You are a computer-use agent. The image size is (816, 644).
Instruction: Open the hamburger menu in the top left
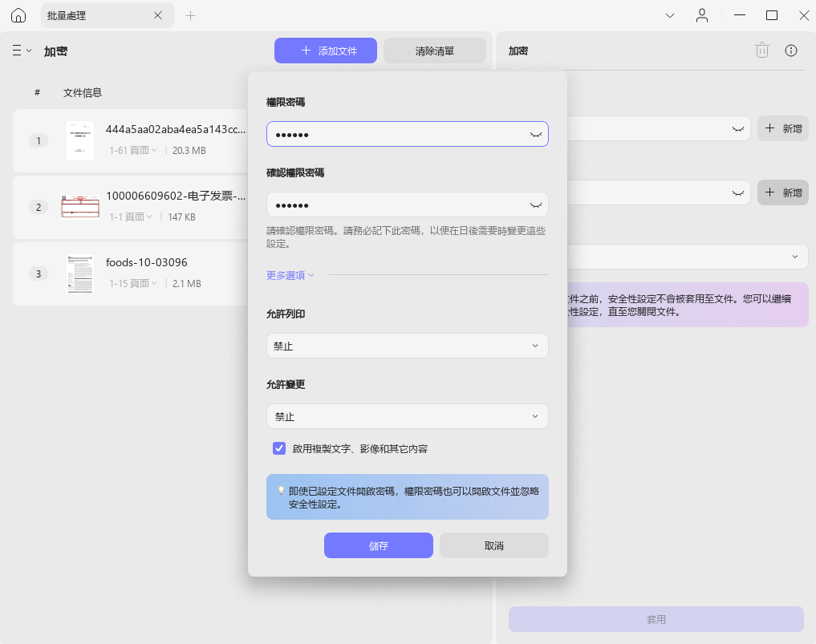(14, 50)
